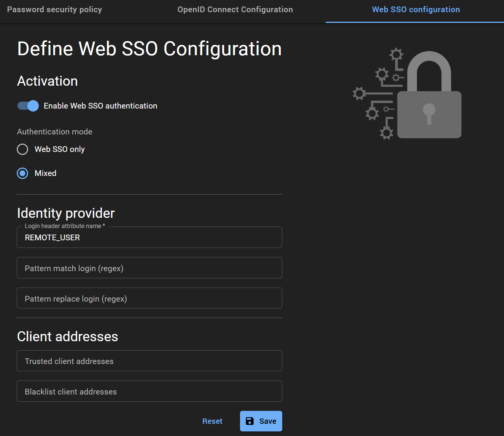The image size is (504, 436).
Task: Enable Web SSO authentication toggle
Action: click(27, 106)
